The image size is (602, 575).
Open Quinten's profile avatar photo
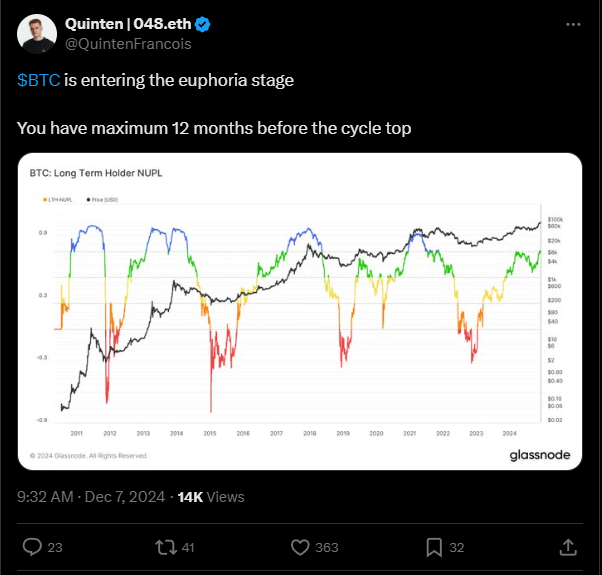coord(37,34)
